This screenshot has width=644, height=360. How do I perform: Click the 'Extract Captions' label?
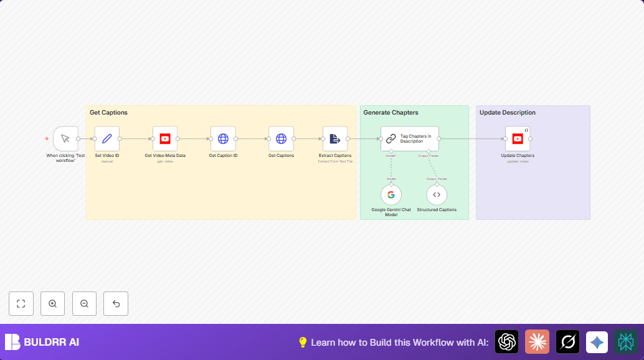pos(335,156)
